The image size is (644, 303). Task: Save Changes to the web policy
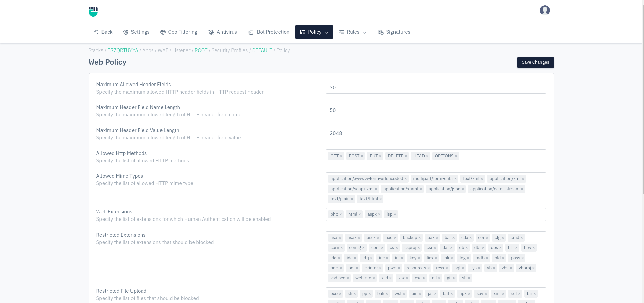pos(535,62)
